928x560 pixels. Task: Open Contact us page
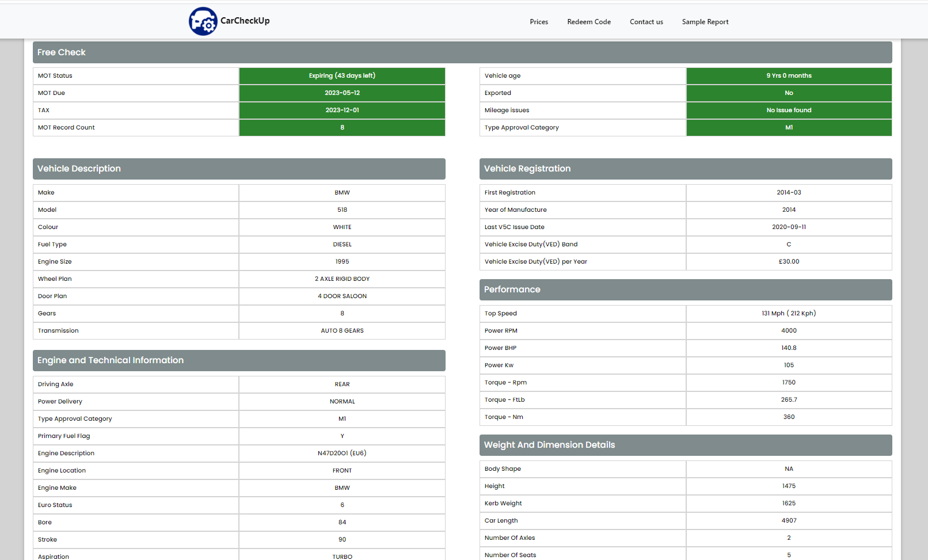pos(646,22)
